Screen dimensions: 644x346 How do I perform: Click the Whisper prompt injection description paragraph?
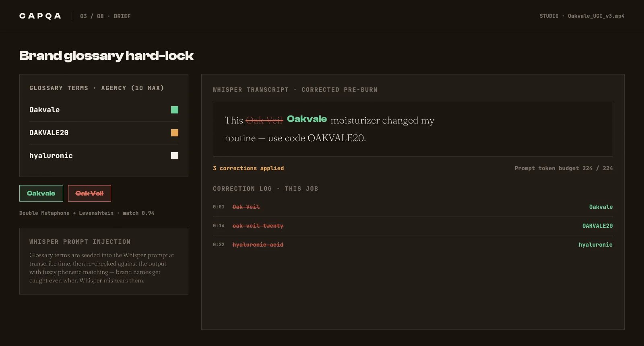point(102,268)
